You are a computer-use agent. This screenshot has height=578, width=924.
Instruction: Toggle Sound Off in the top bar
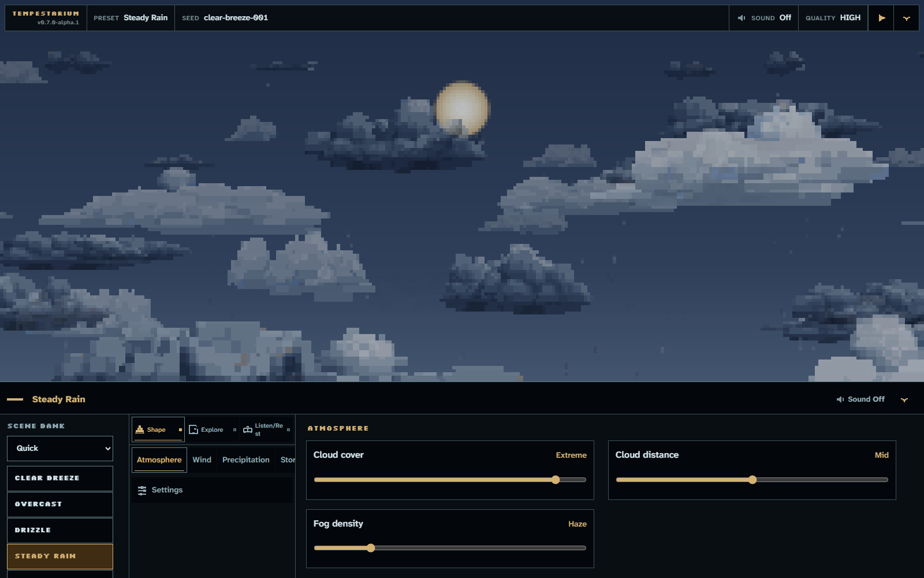coord(764,18)
